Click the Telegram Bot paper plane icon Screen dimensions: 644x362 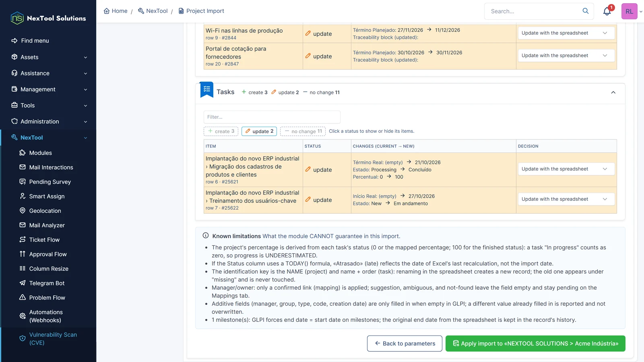click(x=23, y=283)
